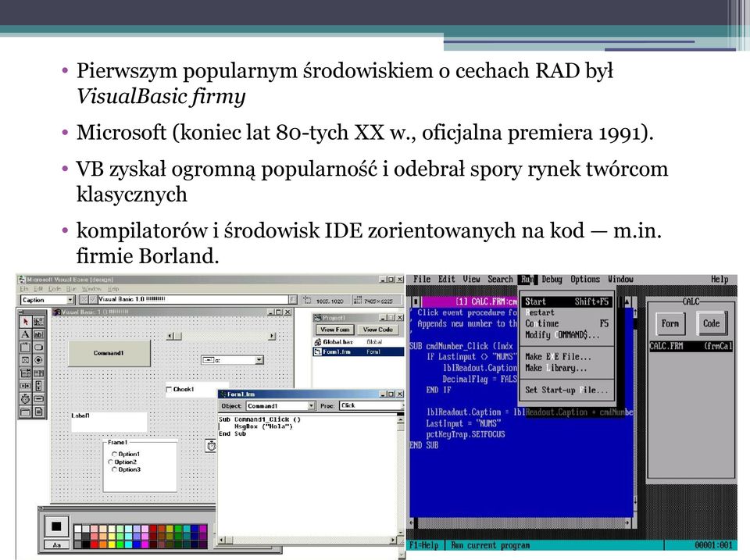Click the Code button in CALC panel

click(x=711, y=323)
